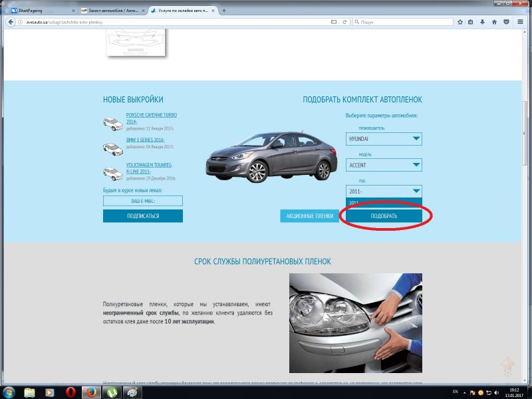Click the ВАШ E-MAIL input field
This screenshot has width=532, height=399.
tap(142, 200)
